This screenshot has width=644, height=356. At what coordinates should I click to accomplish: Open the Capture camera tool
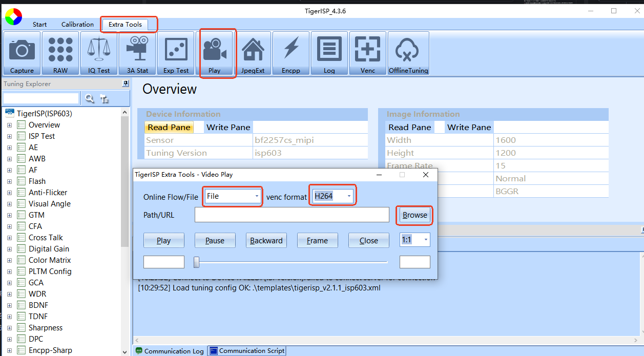click(22, 53)
